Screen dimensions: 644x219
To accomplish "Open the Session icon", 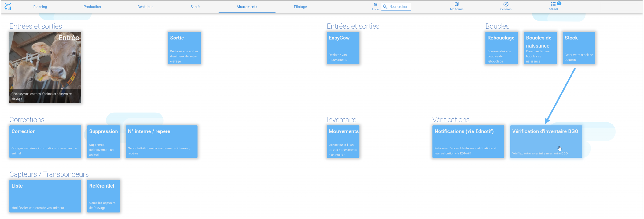I will (506, 6).
